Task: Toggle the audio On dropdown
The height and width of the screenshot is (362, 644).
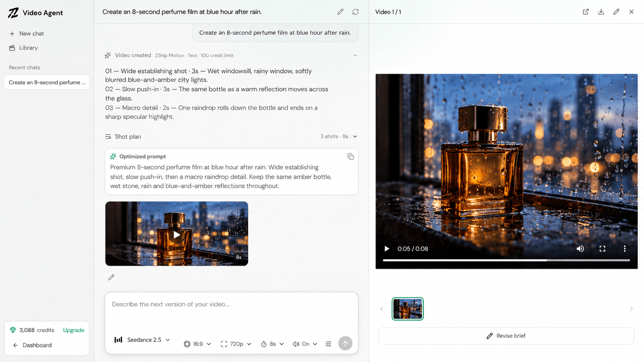Action: pyautogui.click(x=305, y=344)
